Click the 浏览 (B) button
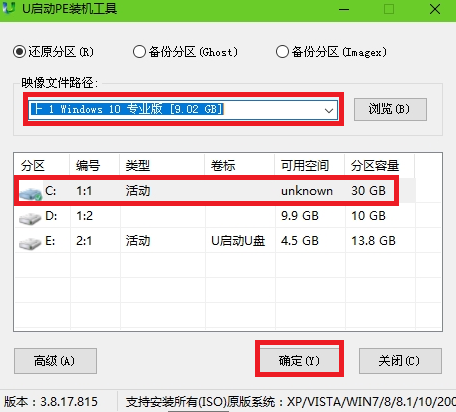The image size is (456, 412). pyautogui.click(x=390, y=109)
